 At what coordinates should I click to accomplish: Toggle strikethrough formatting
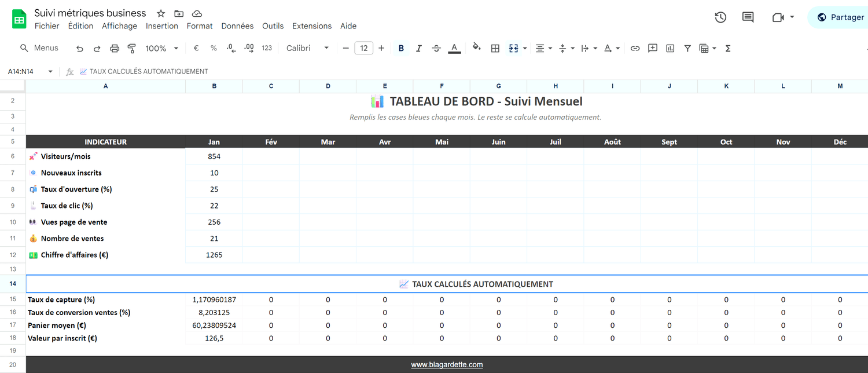click(436, 48)
